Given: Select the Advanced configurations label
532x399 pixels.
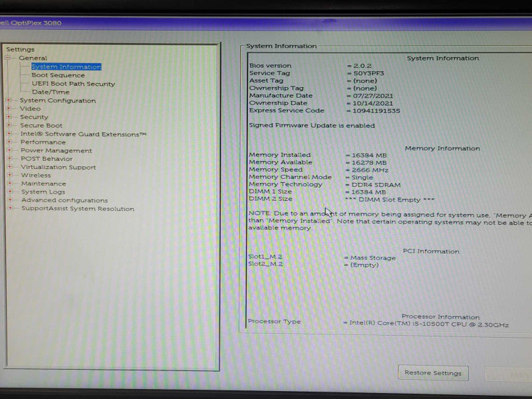Looking at the screenshot, I should pyautogui.click(x=65, y=200).
